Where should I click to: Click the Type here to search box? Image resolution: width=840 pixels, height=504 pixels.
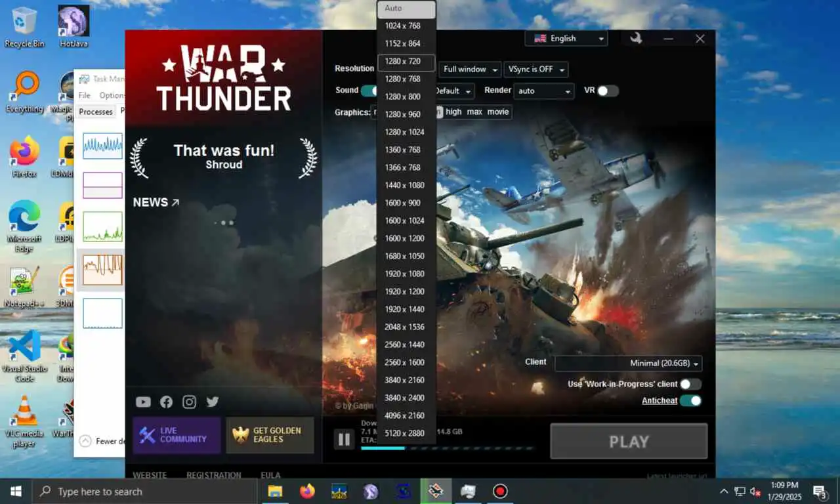tap(144, 491)
